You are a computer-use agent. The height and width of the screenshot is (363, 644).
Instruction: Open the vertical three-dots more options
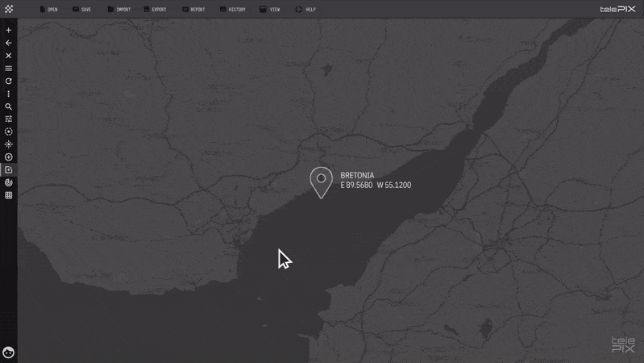click(9, 94)
